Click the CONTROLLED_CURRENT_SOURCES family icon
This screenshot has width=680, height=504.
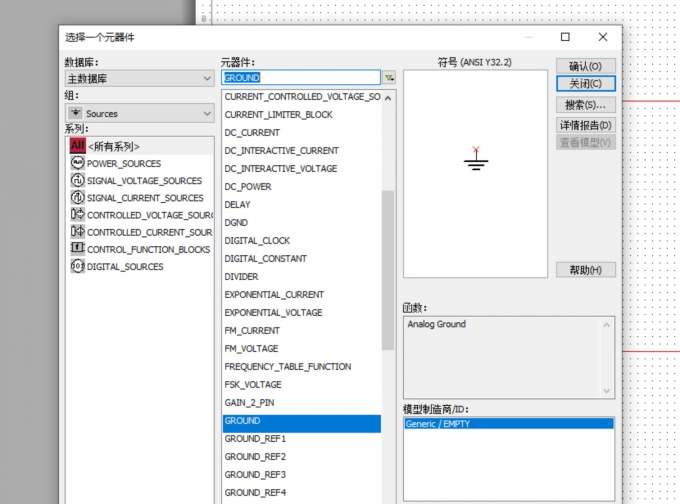point(77,232)
